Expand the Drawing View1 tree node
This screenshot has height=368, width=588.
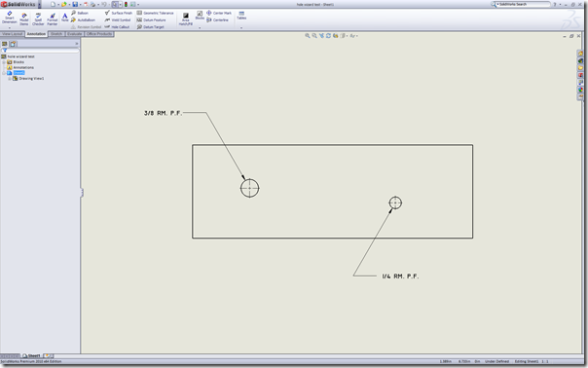click(10, 79)
